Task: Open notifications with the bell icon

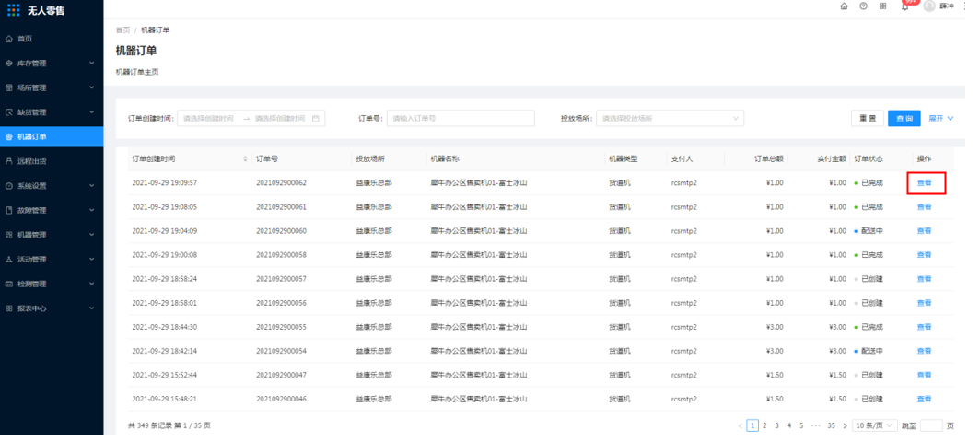Action: 904,6
